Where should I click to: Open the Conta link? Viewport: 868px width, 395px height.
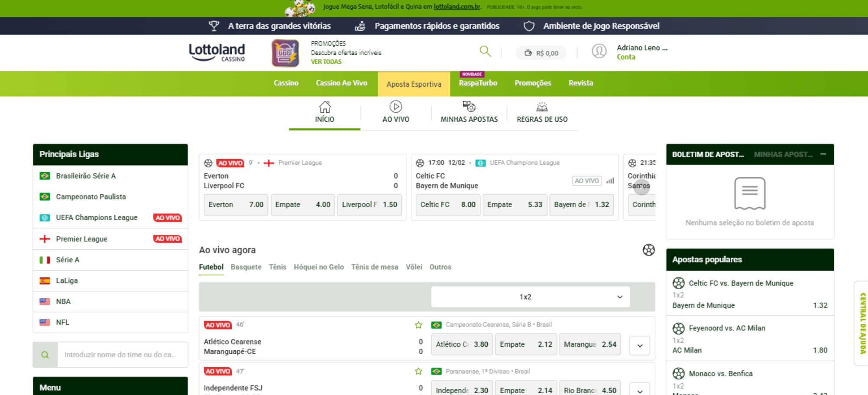coord(626,57)
